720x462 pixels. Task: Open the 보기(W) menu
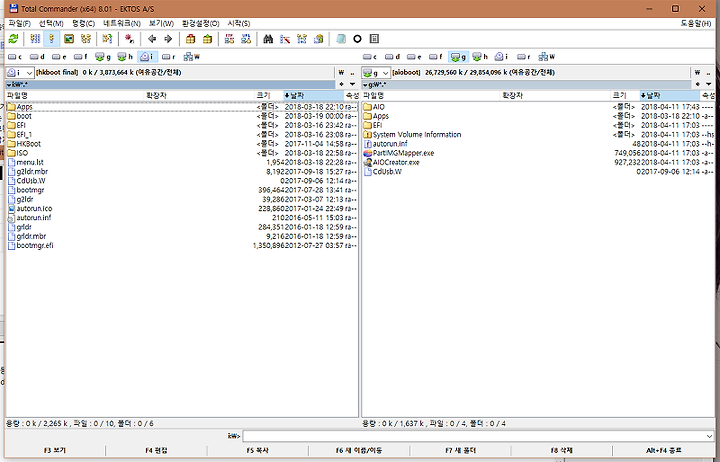click(x=161, y=23)
